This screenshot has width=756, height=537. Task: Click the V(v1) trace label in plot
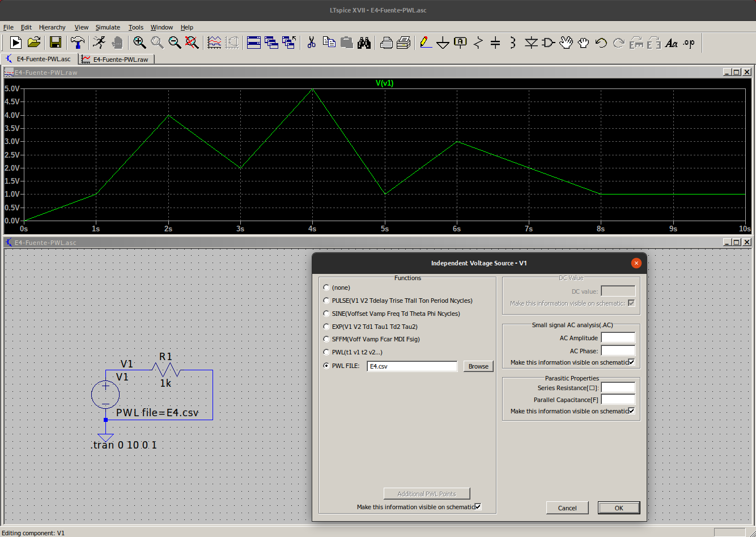384,83
